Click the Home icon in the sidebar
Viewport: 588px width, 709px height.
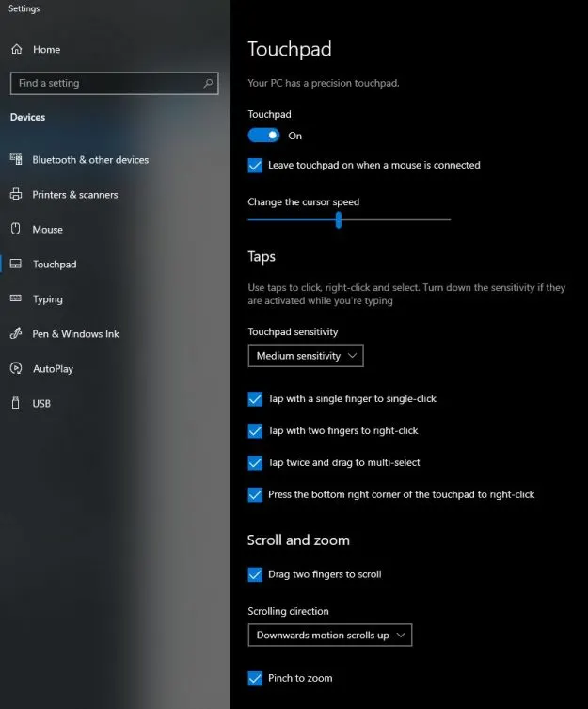(16, 49)
